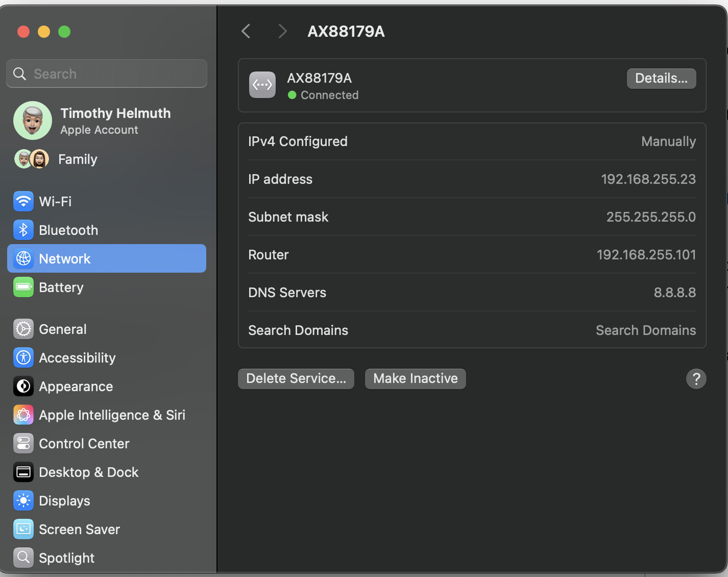Click the IPv4 Configured label
728x577 pixels.
coord(298,141)
